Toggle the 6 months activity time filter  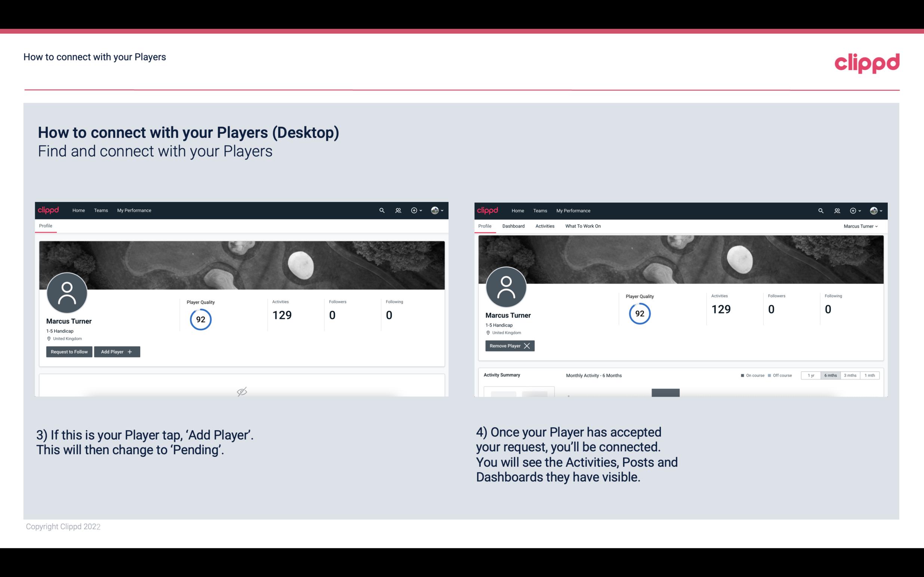(x=830, y=375)
